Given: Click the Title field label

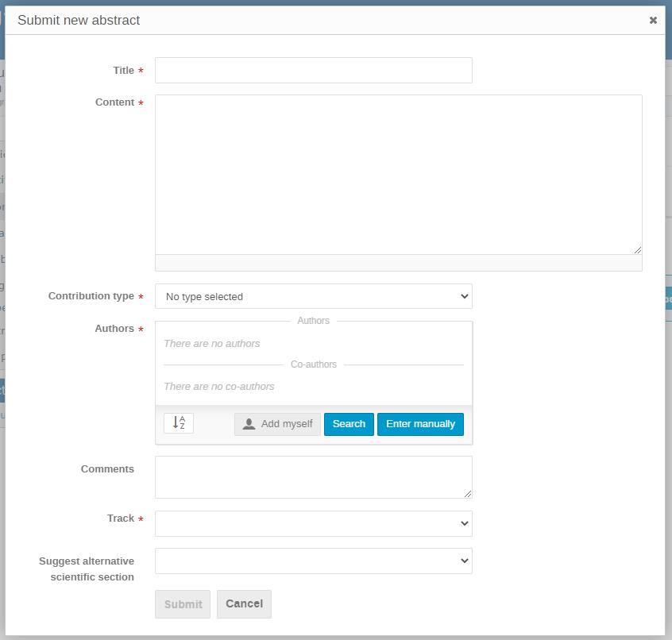Looking at the screenshot, I should pyautogui.click(x=123, y=71).
